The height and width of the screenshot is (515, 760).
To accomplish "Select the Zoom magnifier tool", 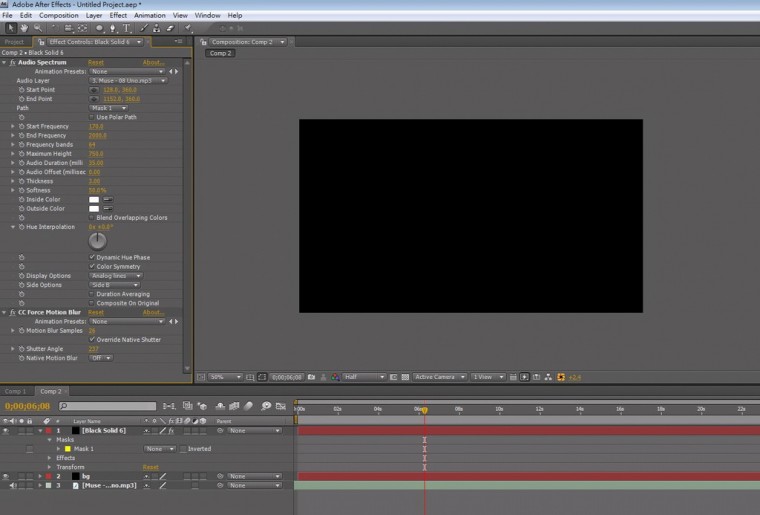I will point(39,28).
